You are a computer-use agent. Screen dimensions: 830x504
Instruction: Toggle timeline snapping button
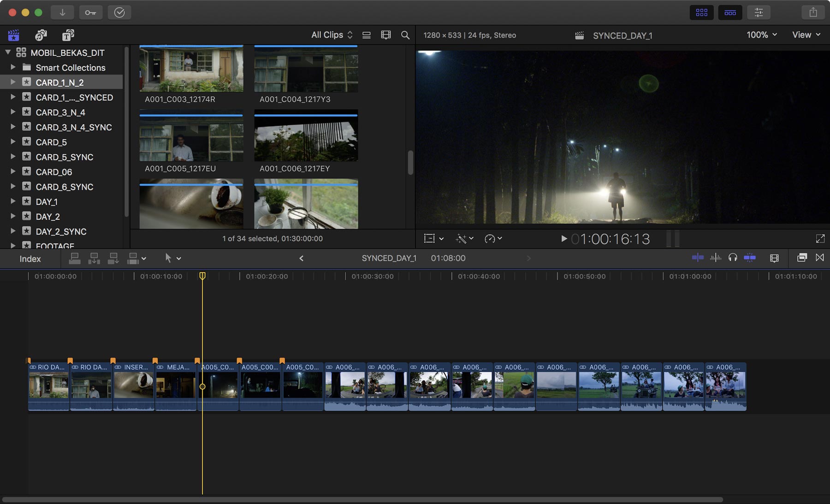[x=750, y=258]
